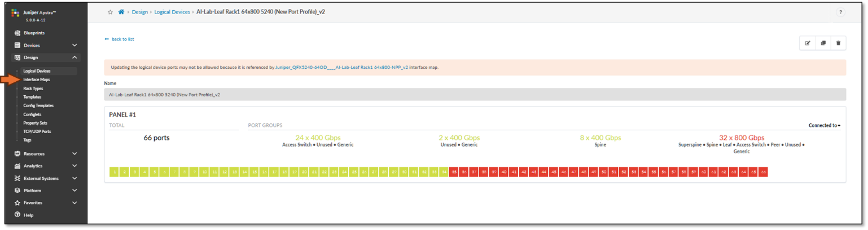Viewport: 868px width, 230px height.
Task: Open the Juniper_QFX5240 interface map link
Action: [341, 67]
